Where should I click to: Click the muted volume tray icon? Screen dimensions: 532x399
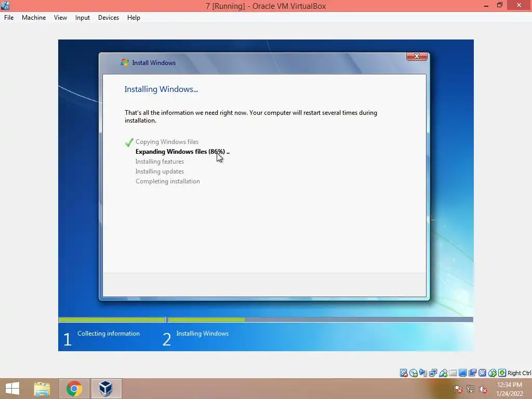click(483, 389)
